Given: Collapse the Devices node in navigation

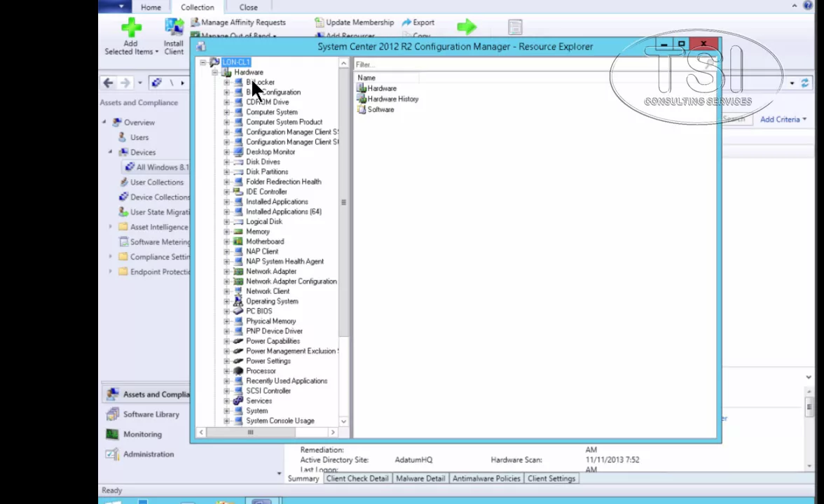Looking at the screenshot, I should pos(111,152).
